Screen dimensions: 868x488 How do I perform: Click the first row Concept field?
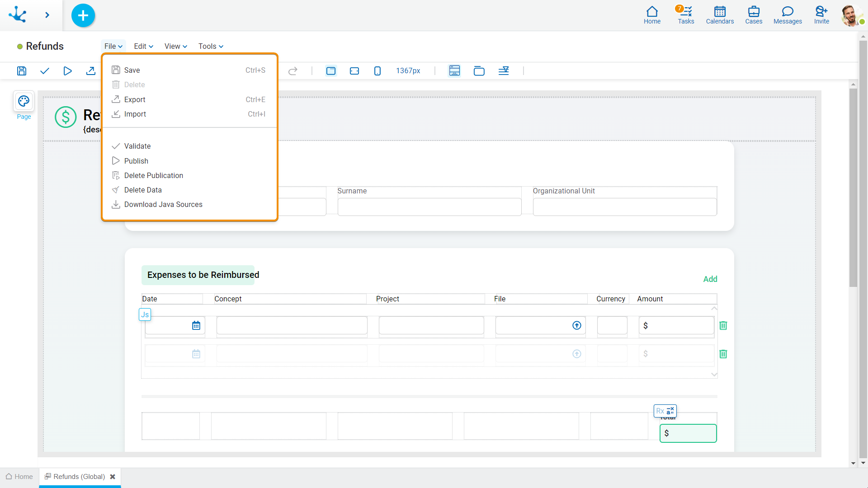(x=292, y=325)
